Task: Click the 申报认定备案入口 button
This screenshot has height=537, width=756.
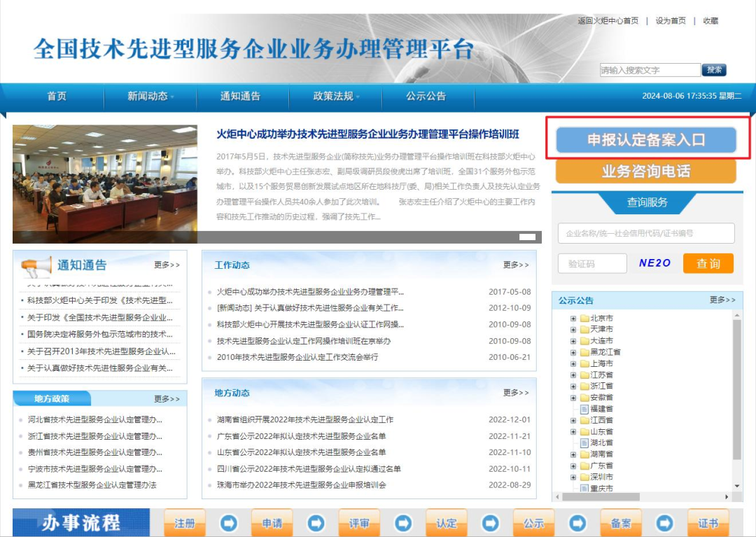Action: click(645, 140)
